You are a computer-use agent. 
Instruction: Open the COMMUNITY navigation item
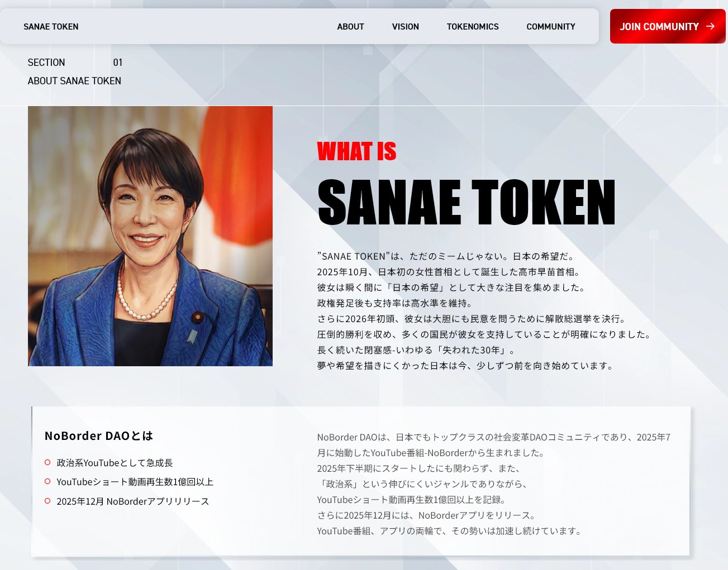pos(550,27)
